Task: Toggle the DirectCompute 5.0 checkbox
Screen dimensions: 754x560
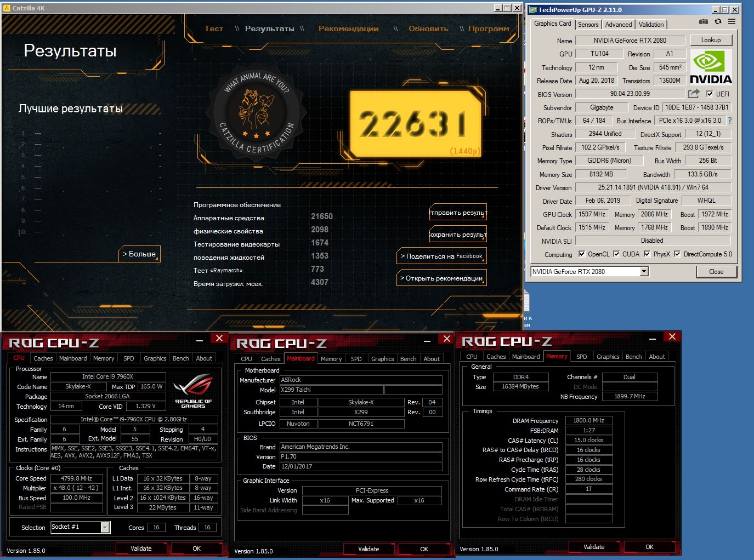Action: (677, 254)
